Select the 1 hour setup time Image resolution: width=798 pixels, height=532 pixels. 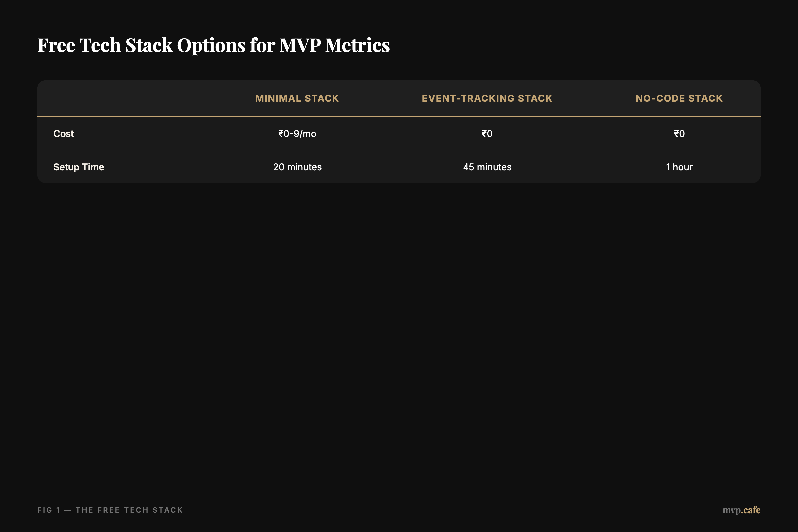point(679,167)
